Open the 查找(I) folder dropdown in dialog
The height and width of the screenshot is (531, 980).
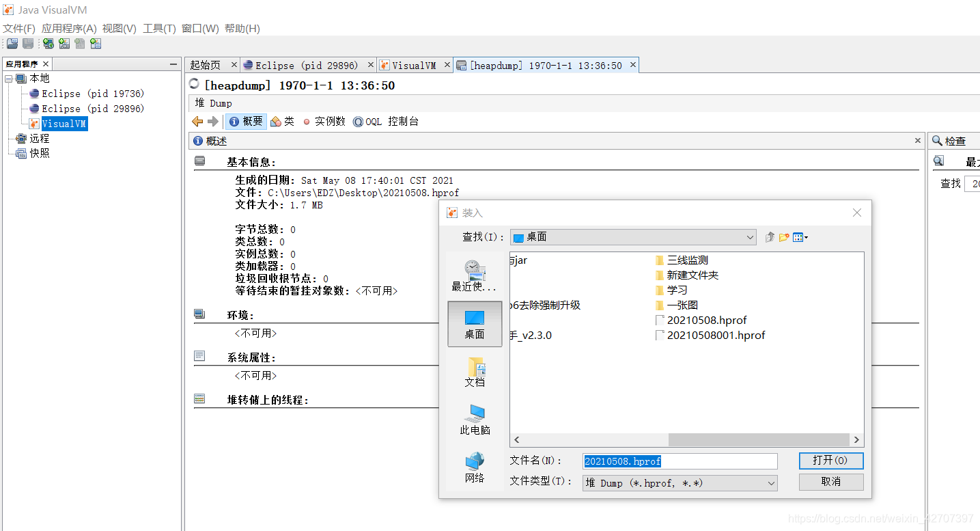coord(633,237)
